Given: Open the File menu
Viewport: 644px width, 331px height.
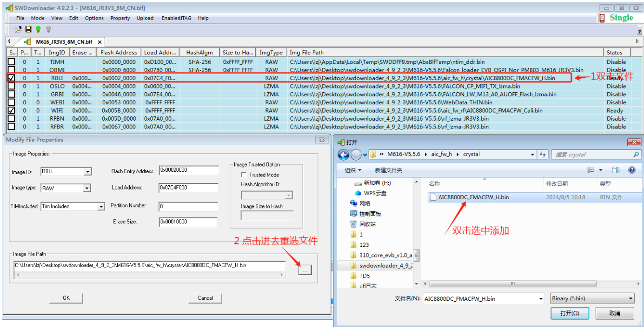Looking at the screenshot, I should [x=20, y=18].
